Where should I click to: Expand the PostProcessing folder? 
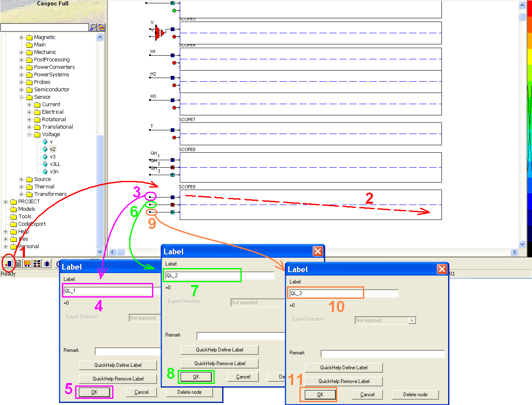pyautogui.click(x=22, y=60)
